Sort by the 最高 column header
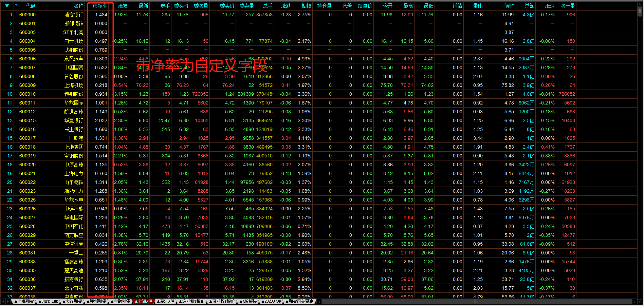 point(408,6)
